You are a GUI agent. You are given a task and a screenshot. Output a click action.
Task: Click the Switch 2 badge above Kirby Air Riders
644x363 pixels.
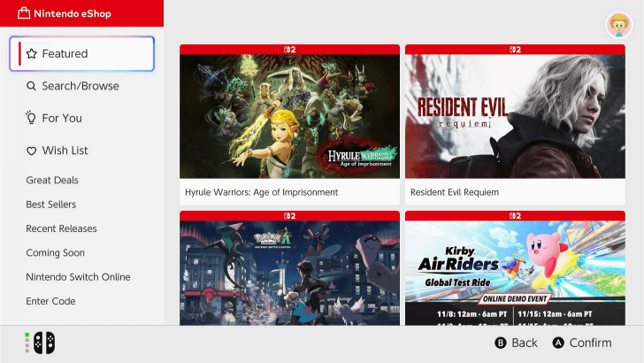pos(515,216)
